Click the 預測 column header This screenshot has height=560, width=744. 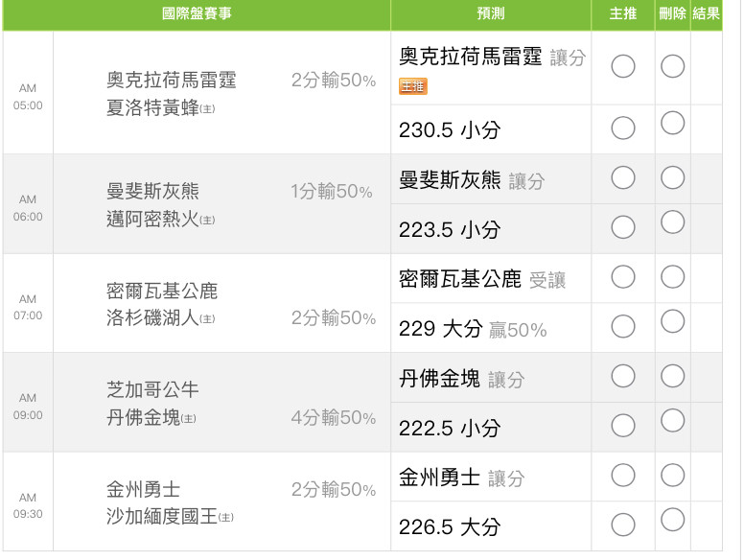491,13
